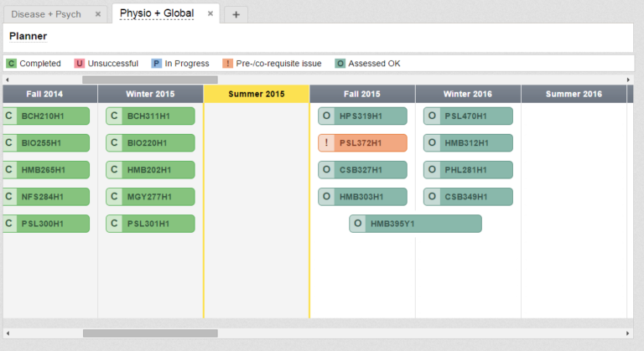The image size is (644, 351).
Task: Click the plus icon to add a new tab
Action: 236,14
